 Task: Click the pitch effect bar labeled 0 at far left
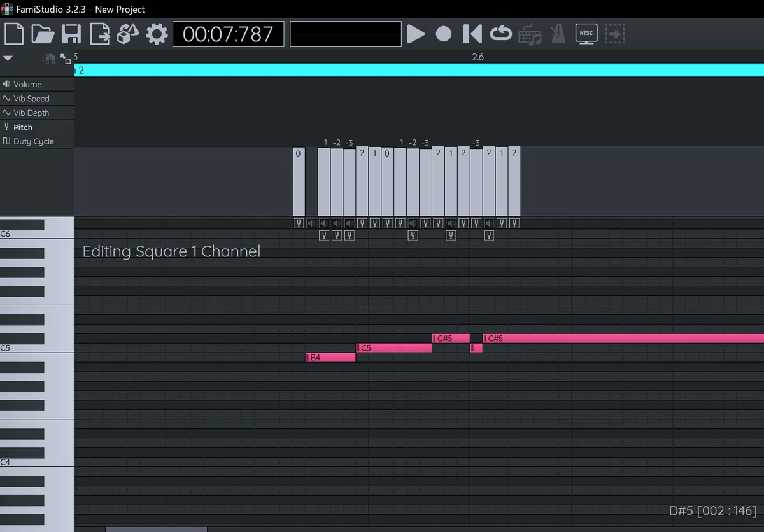(298, 182)
